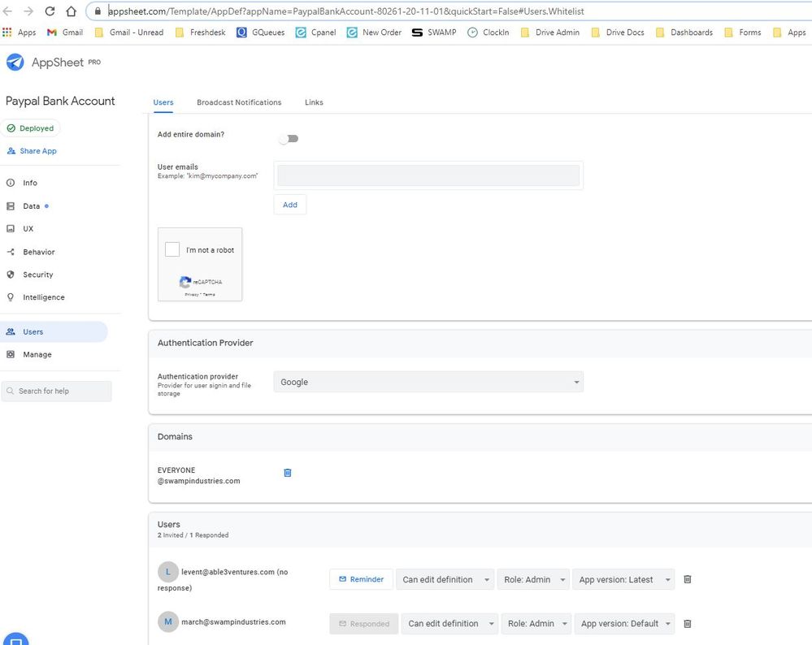Open the Apps grid bookmark icon
The image size is (812, 645).
tap(7, 32)
